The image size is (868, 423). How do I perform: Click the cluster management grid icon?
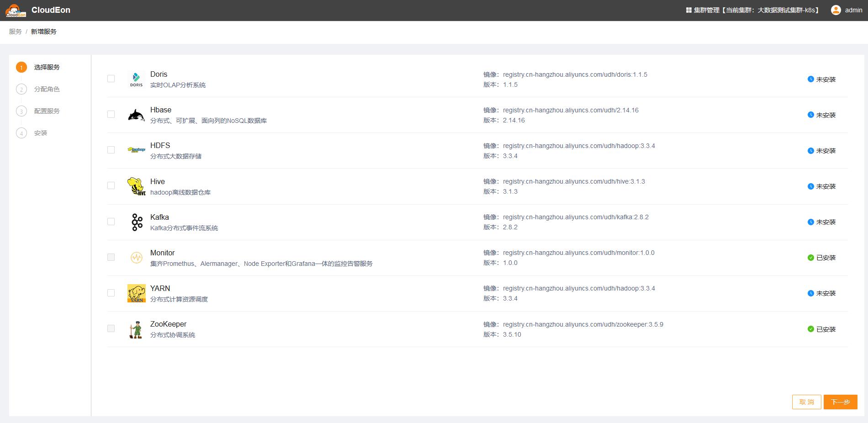pyautogui.click(x=688, y=10)
